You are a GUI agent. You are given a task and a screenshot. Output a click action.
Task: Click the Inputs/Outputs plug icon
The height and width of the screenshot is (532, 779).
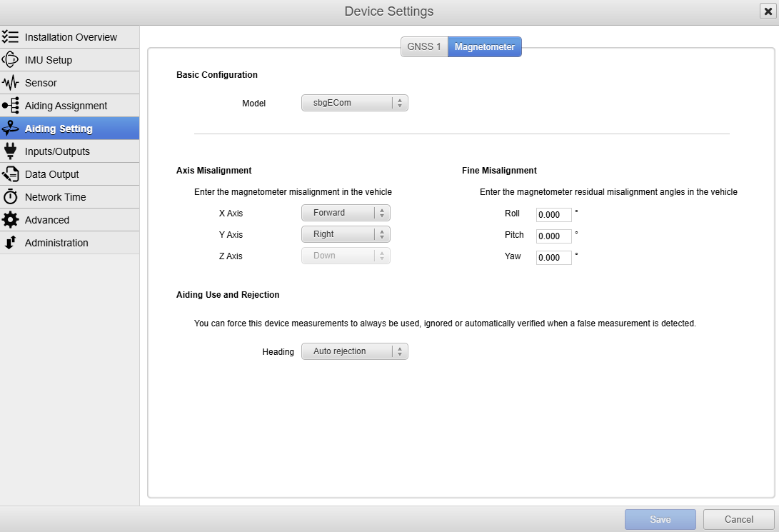[11, 151]
